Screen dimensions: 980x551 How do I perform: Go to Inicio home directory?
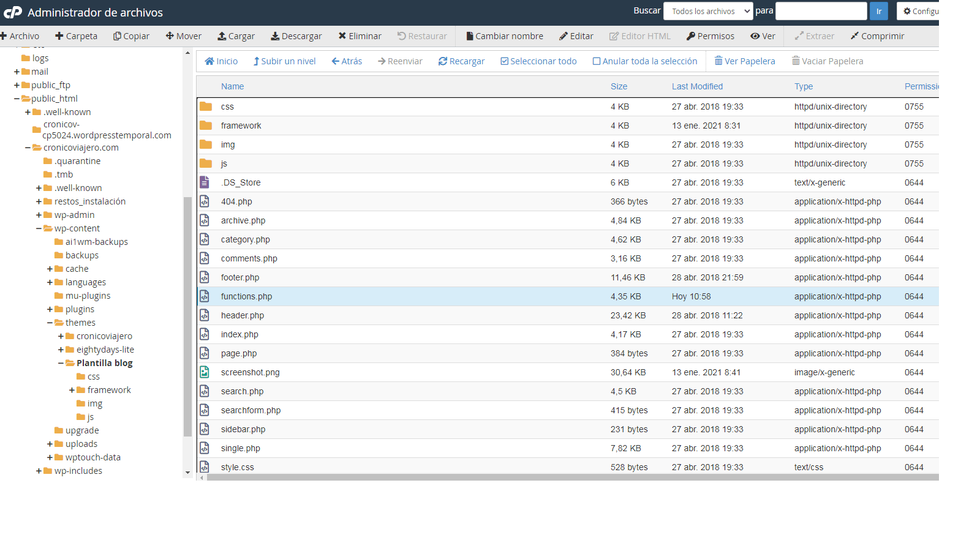point(221,61)
